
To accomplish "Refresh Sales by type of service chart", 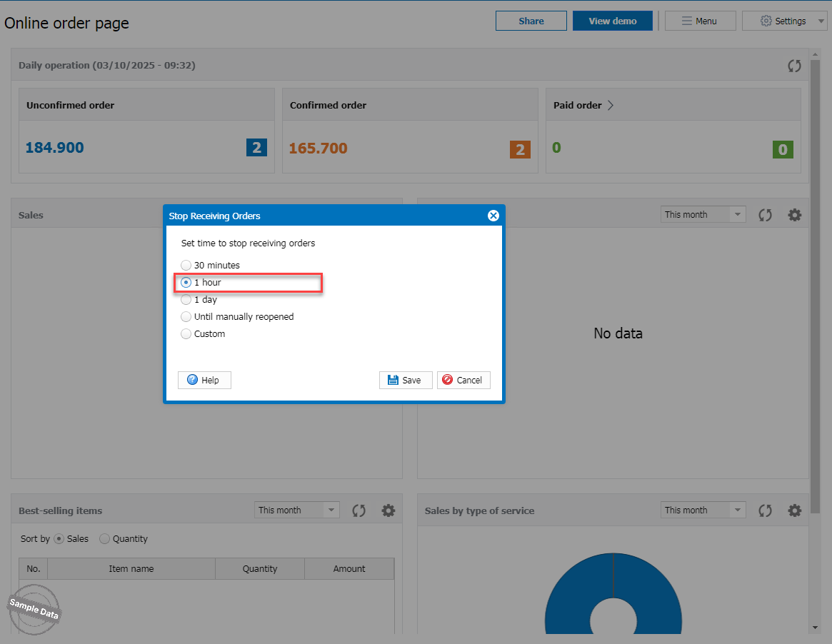I will point(765,510).
